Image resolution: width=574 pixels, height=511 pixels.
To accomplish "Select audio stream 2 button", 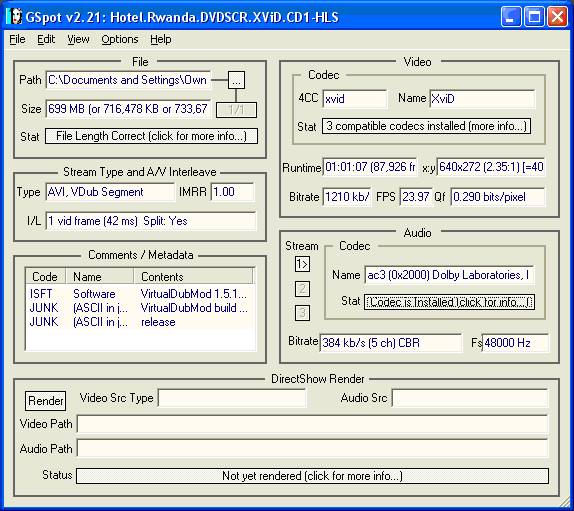I will click(x=302, y=289).
